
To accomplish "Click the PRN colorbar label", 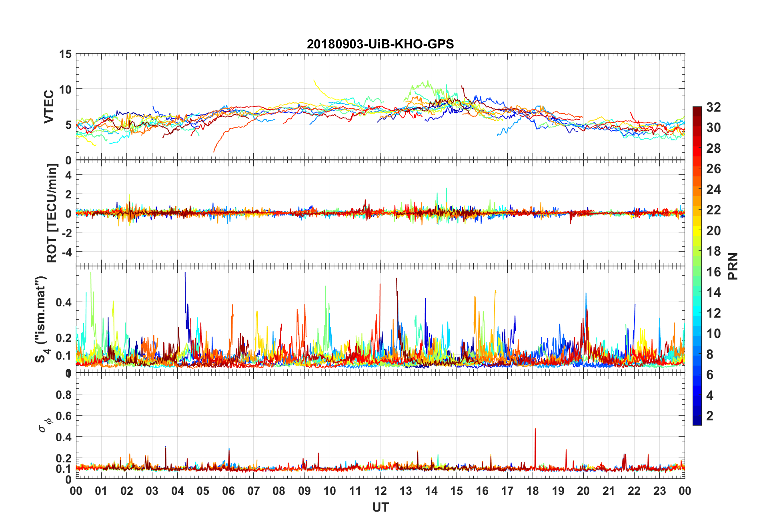I will coord(733,266).
